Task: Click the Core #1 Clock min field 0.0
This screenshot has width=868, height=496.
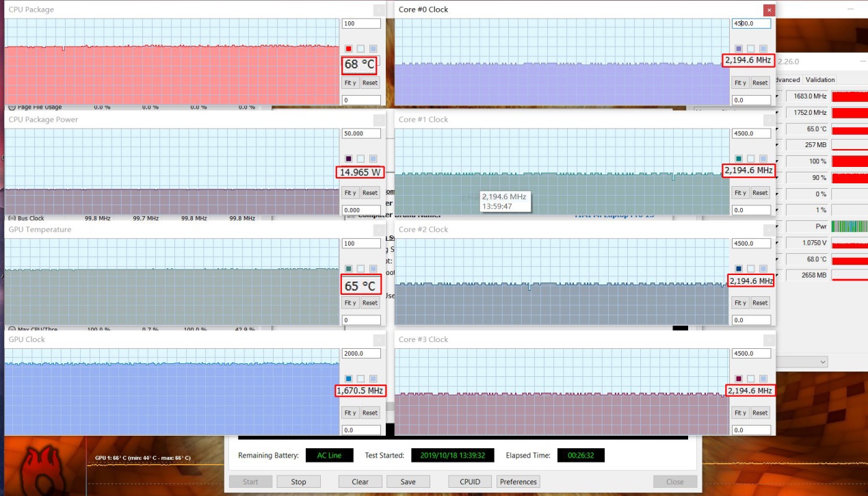Action: point(751,210)
